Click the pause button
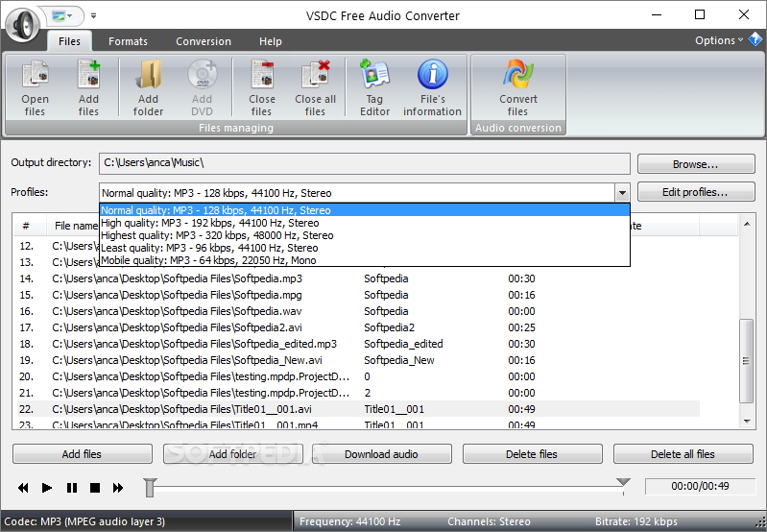767x532 pixels. click(72, 488)
